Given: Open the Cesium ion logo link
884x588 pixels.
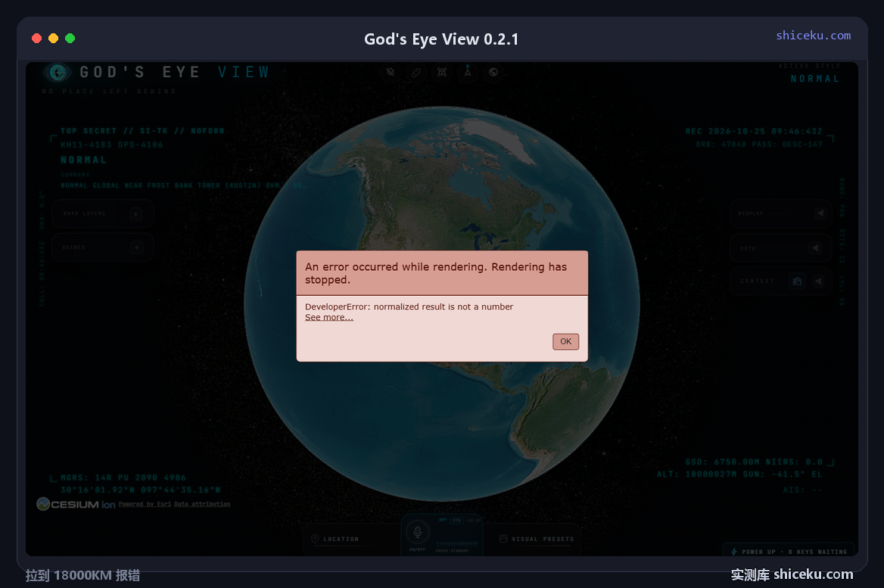Looking at the screenshot, I should point(76,504).
